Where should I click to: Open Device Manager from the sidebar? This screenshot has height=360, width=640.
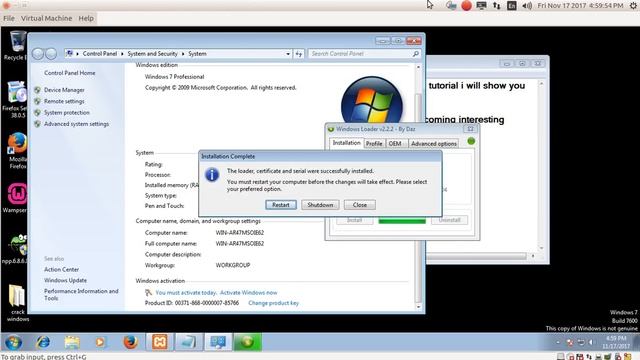[64, 90]
